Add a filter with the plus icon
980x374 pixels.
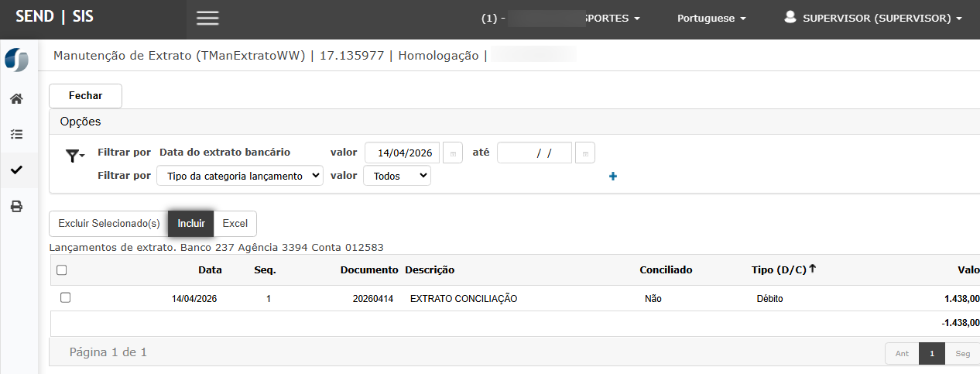coord(613,177)
